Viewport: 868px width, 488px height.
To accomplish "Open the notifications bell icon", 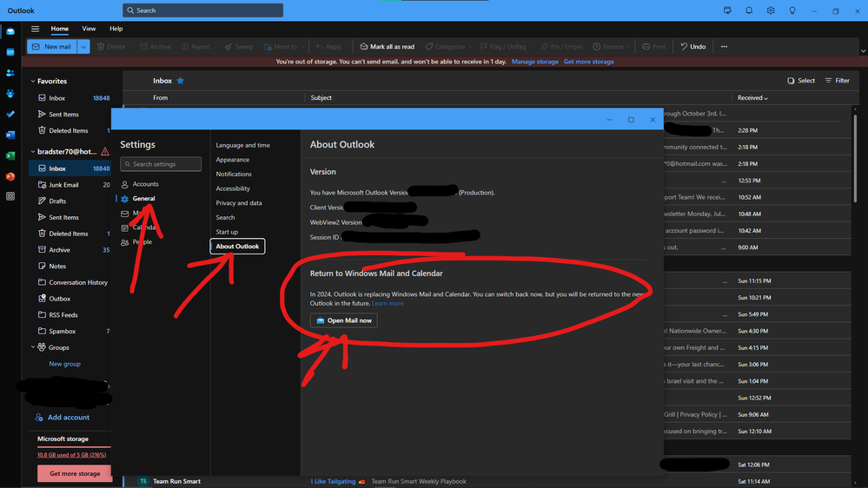I will pos(749,10).
